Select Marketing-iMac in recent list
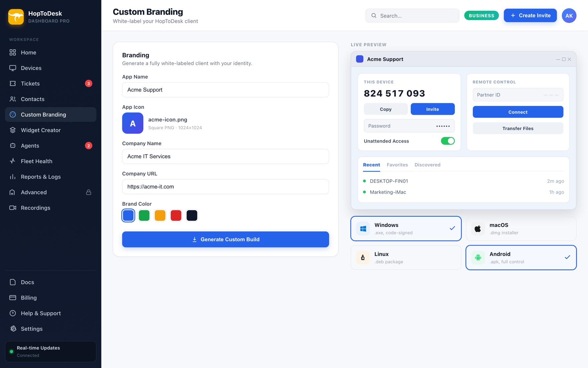Screen dimensions: 588x368 pos(463,192)
